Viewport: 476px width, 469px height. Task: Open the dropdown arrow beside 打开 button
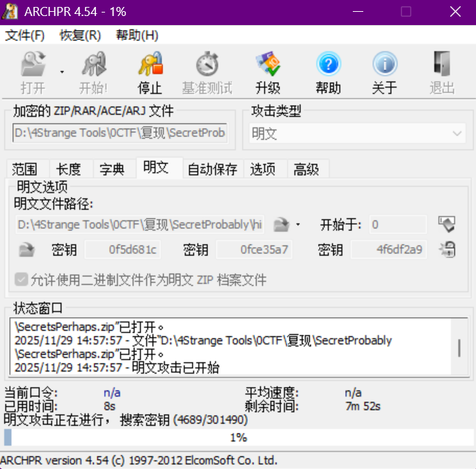tap(61, 72)
